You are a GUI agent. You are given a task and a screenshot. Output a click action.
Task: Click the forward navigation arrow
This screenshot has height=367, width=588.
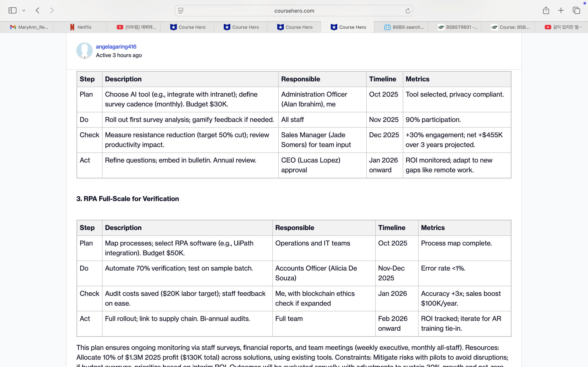click(x=52, y=10)
